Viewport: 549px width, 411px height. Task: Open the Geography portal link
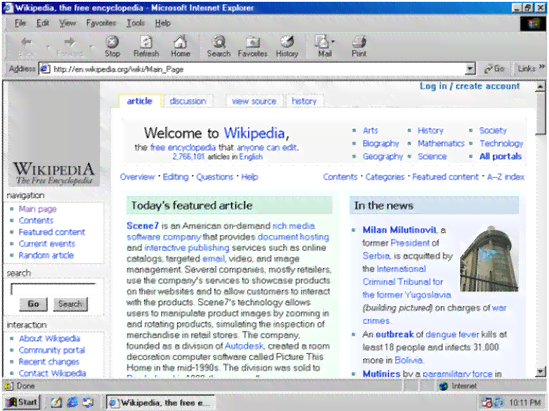click(x=383, y=156)
